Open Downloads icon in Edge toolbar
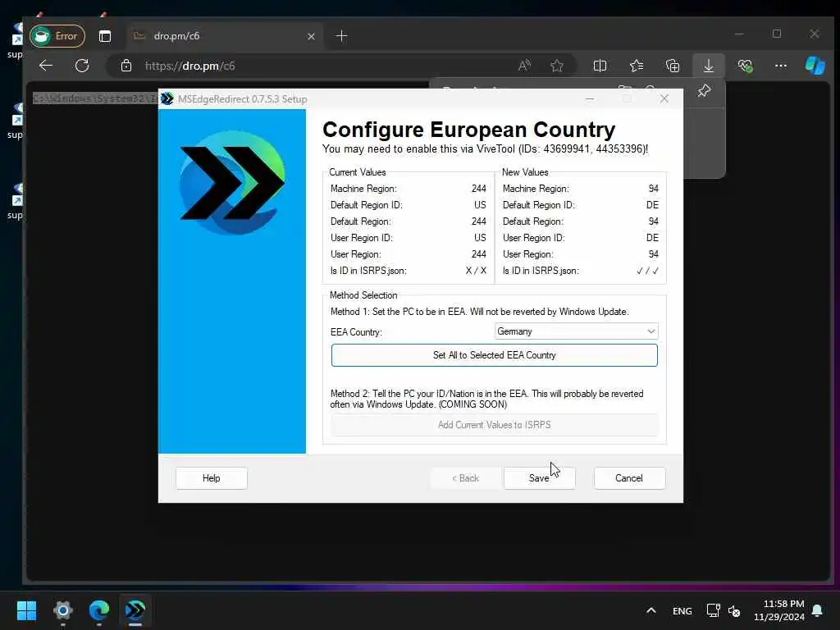840x630 pixels. tap(708, 66)
